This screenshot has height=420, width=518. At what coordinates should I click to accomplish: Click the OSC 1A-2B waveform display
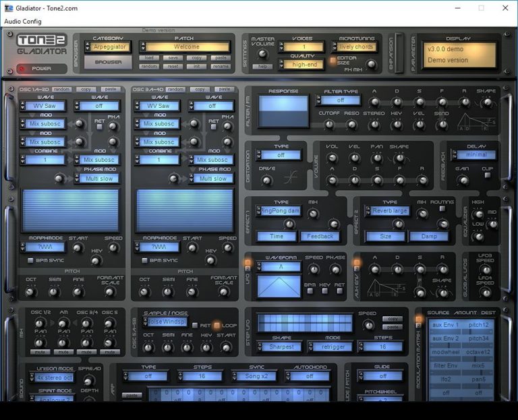tap(70, 210)
